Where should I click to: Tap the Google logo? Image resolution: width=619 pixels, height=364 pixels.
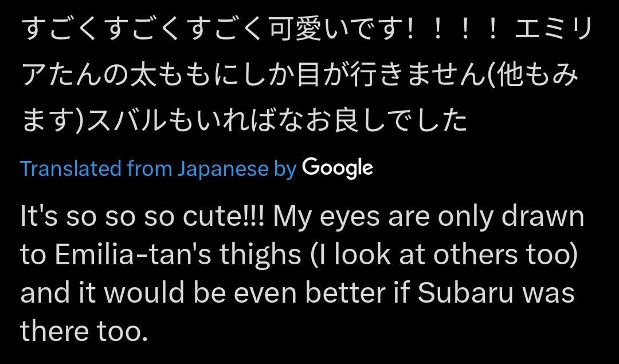[338, 168]
